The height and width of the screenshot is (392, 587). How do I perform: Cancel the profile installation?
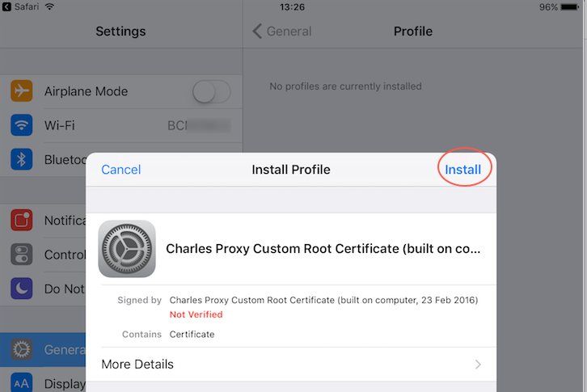(121, 170)
